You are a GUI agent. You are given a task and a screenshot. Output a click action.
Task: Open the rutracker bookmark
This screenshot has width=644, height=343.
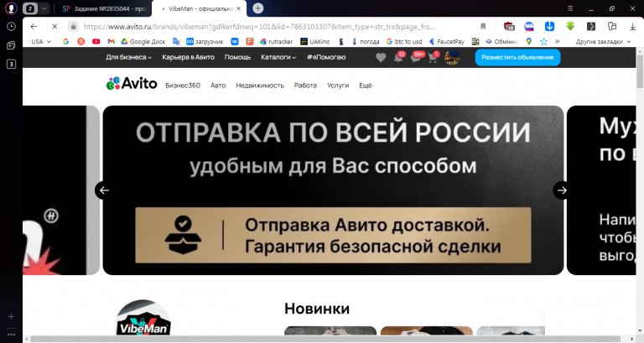pos(277,41)
